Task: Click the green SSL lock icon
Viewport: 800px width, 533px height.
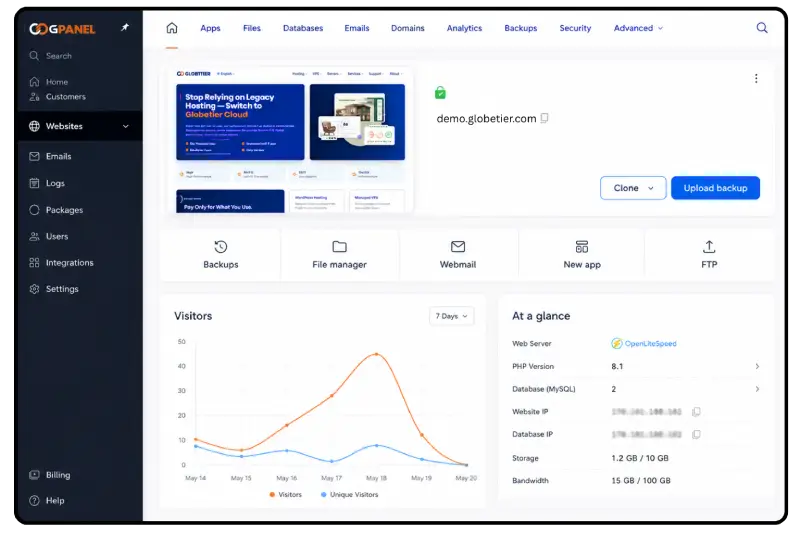Action: 440,93
